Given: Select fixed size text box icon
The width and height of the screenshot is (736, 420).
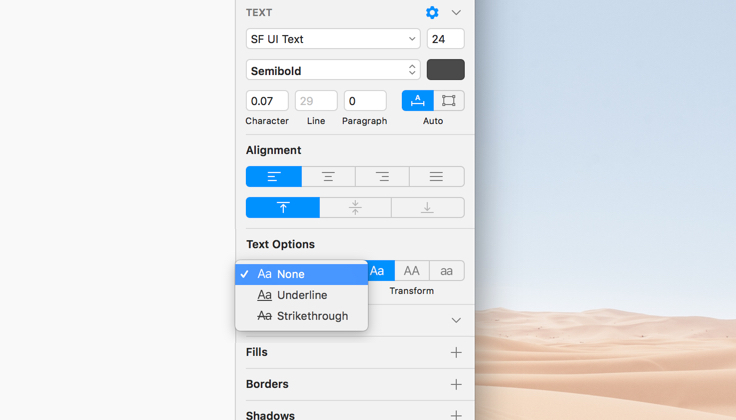Looking at the screenshot, I should click(449, 101).
